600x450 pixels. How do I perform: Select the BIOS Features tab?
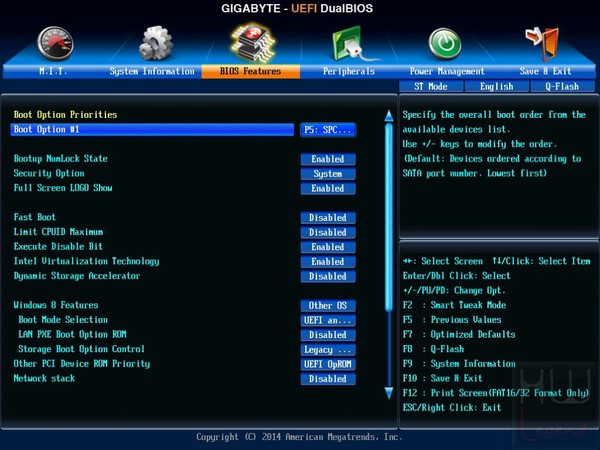point(251,71)
